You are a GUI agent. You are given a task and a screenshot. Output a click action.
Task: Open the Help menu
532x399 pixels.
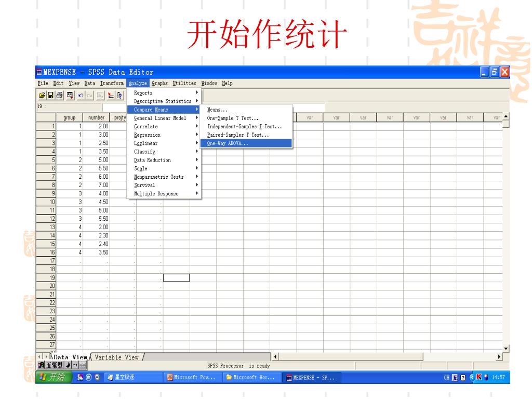point(227,83)
